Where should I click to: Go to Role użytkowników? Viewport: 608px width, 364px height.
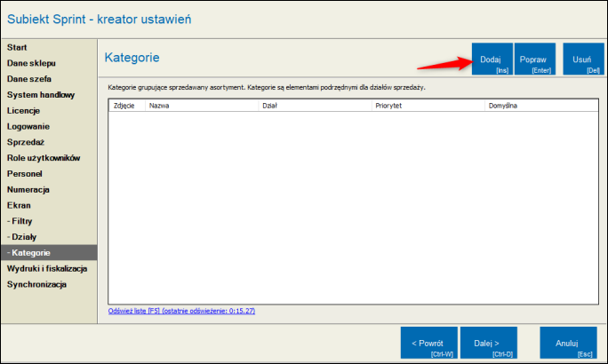pyautogui.click(x=49, y=158)
